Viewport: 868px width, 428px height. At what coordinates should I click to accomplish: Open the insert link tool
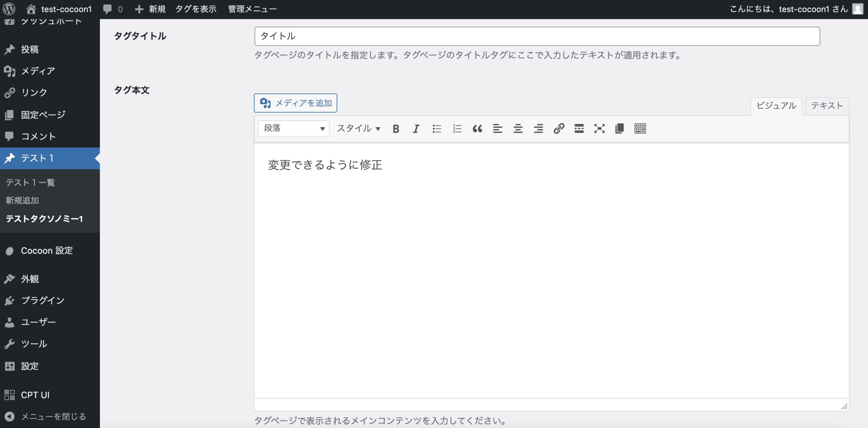[x=559, y=129]
